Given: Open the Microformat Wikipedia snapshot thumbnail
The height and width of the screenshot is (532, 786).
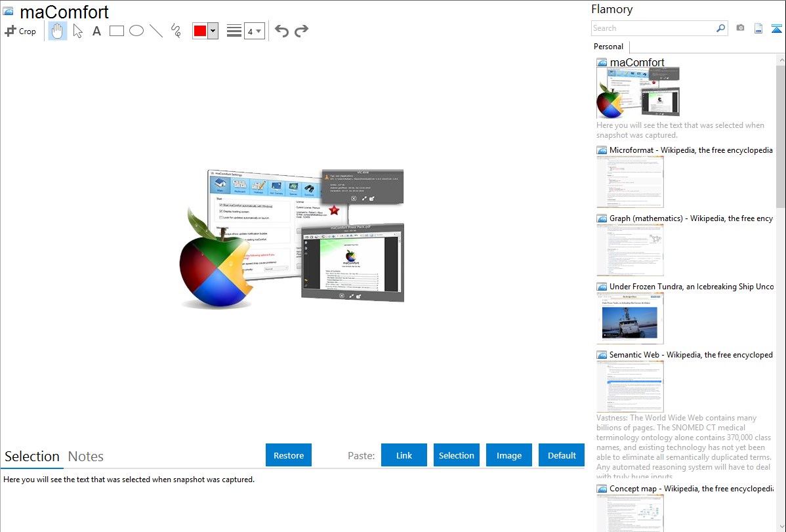Looking at the screenshot, I should pos(630,182).
